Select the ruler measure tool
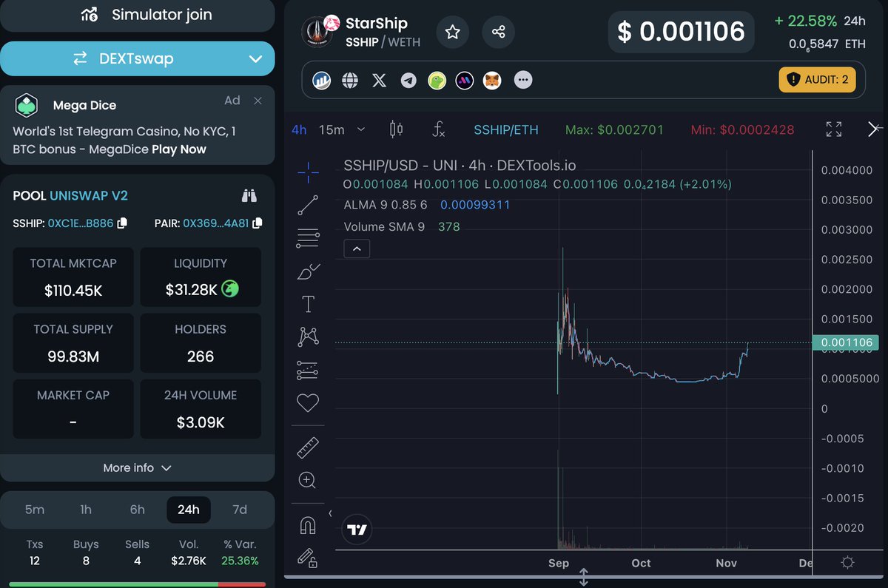888x588 pixels. (308, 447)
